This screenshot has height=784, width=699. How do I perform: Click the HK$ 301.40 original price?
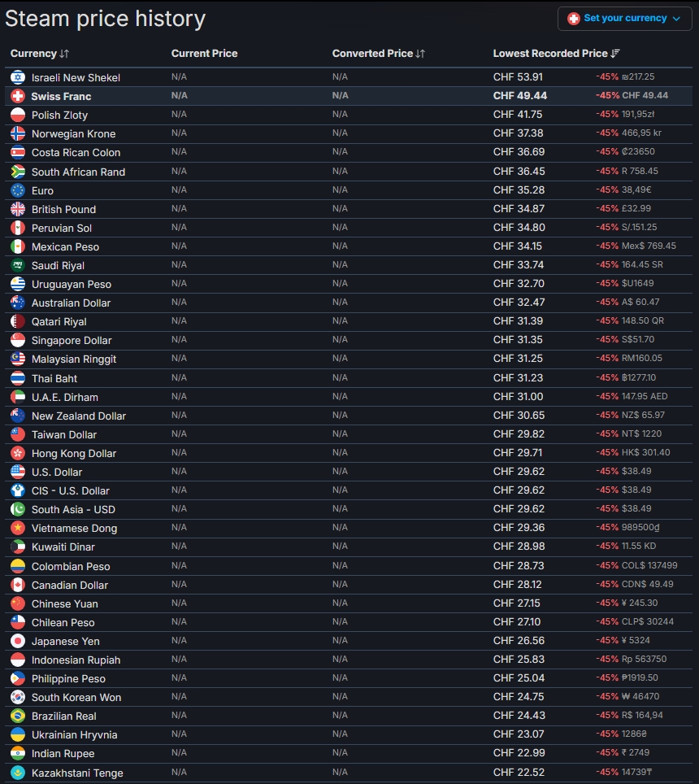click(646, 453)
